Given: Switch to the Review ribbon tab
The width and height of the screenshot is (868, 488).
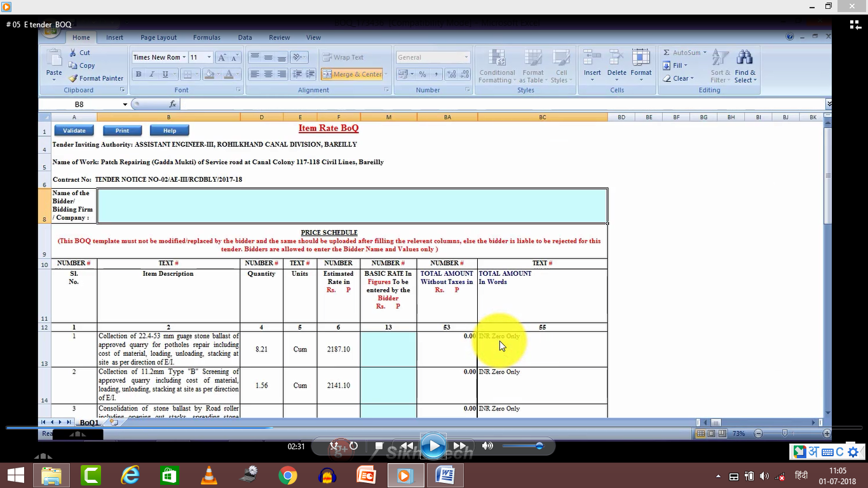Looking at the screenshot, I should [280, 37].
